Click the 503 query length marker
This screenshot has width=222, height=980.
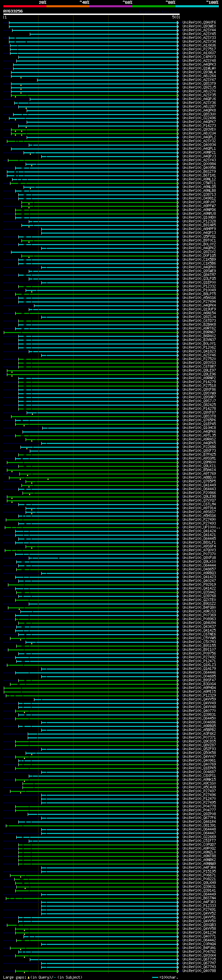175,17
